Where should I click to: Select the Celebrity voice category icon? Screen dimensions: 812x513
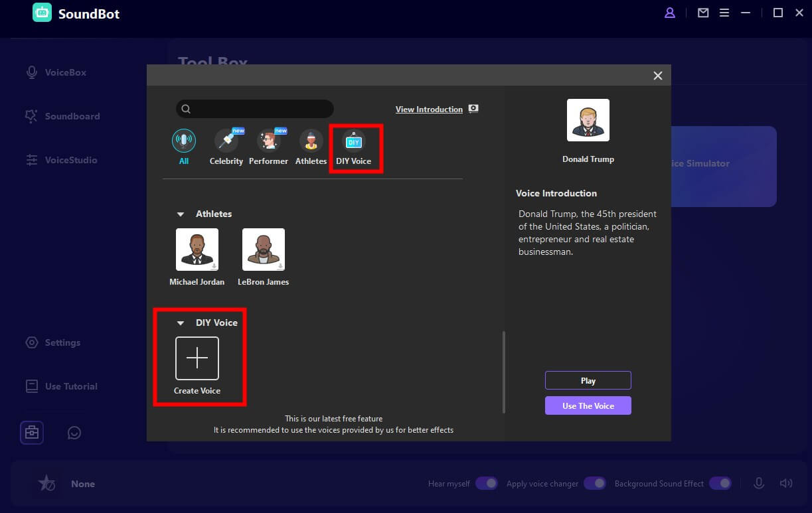pos(226,142)
